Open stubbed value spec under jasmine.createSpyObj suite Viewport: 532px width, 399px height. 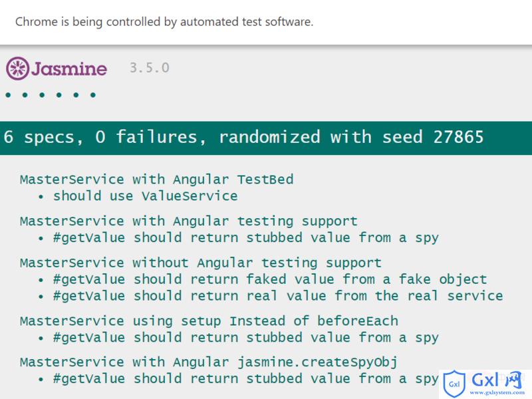(245, 378)
